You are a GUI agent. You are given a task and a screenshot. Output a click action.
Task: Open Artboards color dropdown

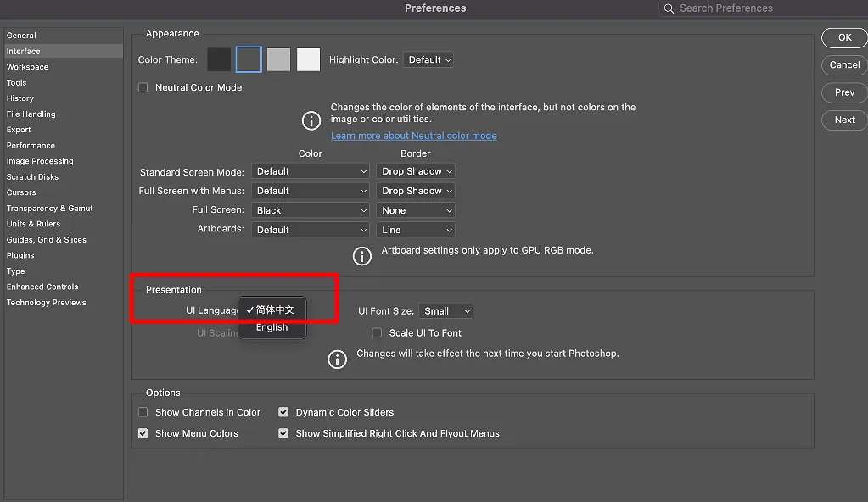point(310,230)
